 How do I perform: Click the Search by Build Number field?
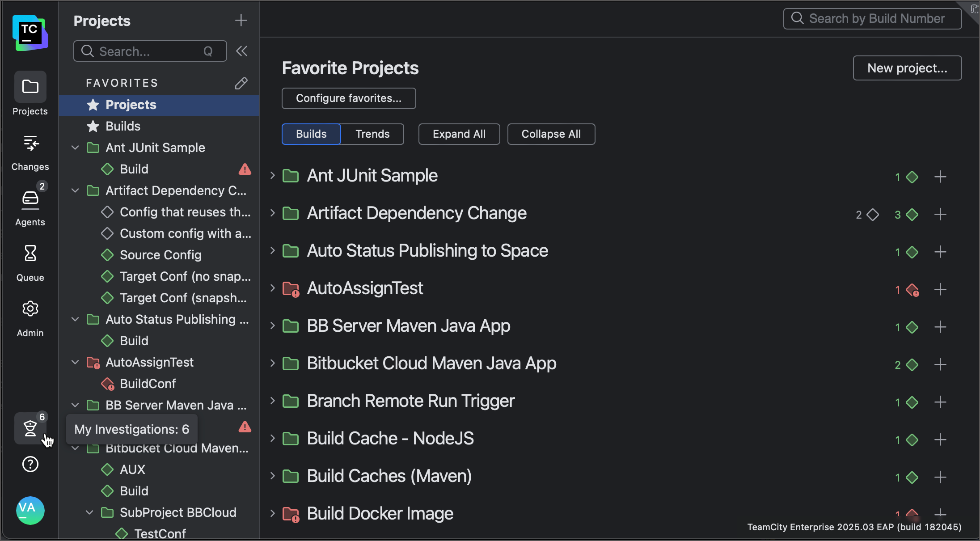coord(872,18)
